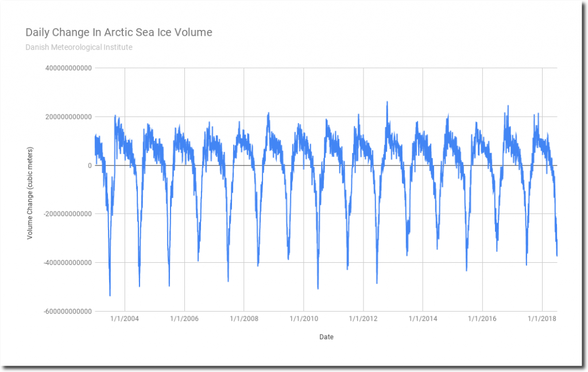
Task: Select the 0 value on the y-axis
Action: 88,166
